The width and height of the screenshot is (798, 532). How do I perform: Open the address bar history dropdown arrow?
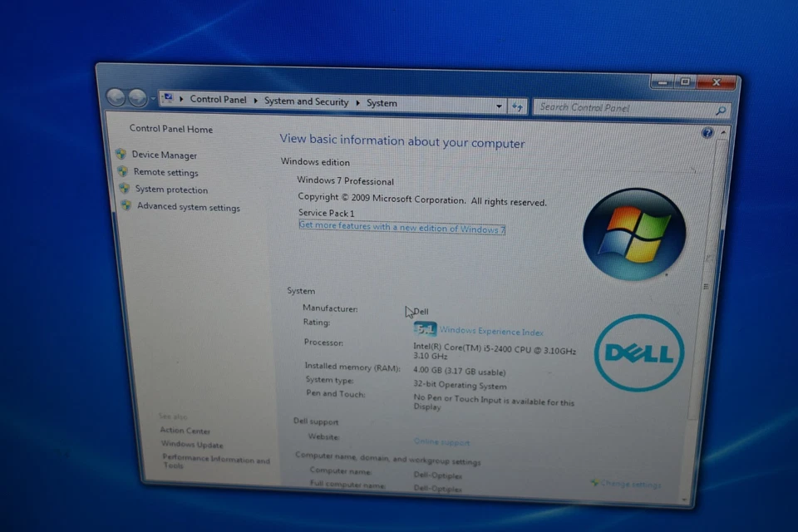tap(499, 106)
